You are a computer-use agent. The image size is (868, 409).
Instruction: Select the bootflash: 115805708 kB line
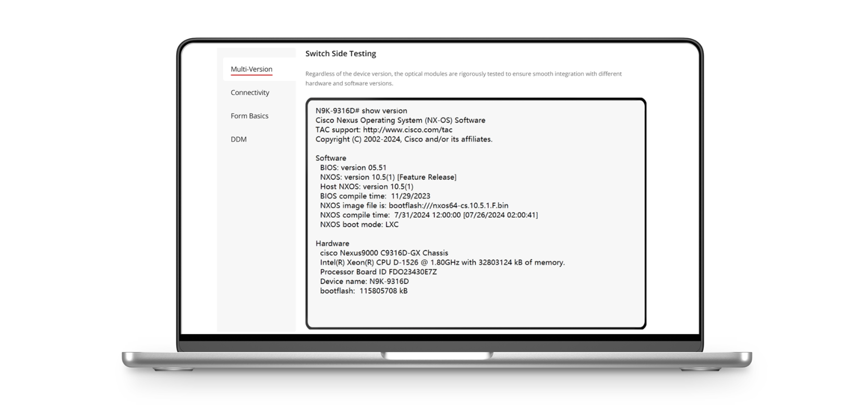tap(364, 291)
